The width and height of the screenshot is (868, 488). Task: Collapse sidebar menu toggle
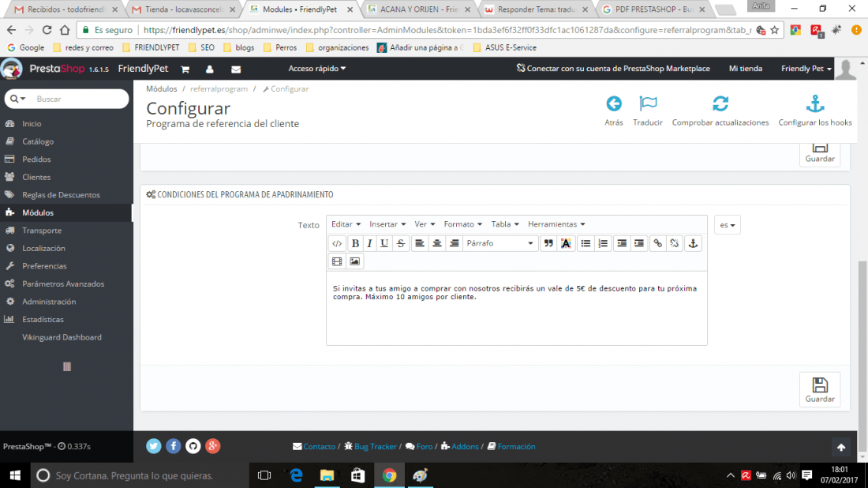tap(67, 366)
